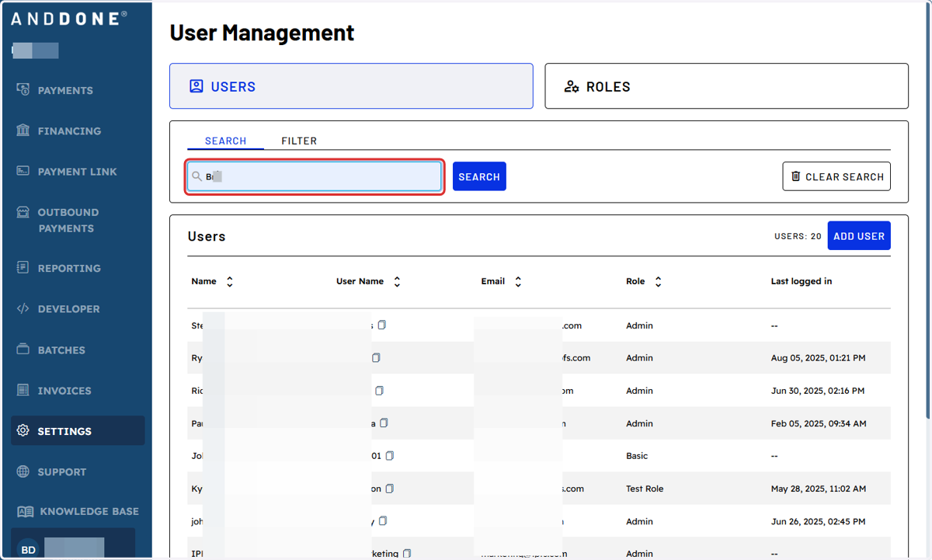Click the 'Basic' role cell
The width and height of the screenshot is (932, 560).
click(x=637, y=456)
